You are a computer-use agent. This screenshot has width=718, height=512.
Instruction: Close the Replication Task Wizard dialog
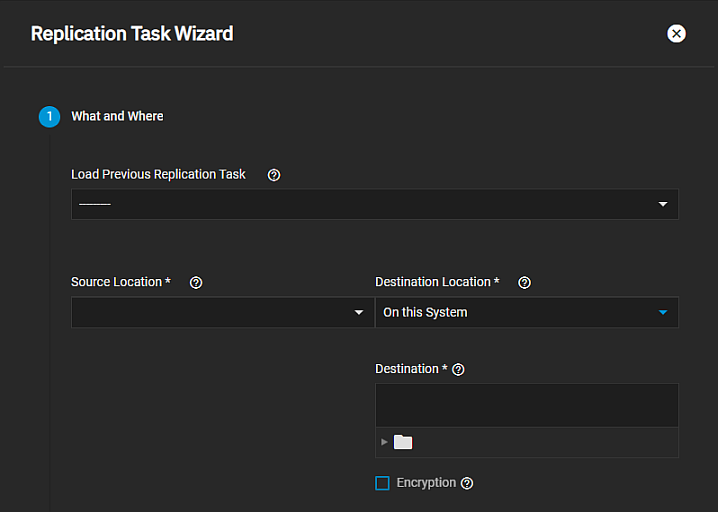pos(676,34)
